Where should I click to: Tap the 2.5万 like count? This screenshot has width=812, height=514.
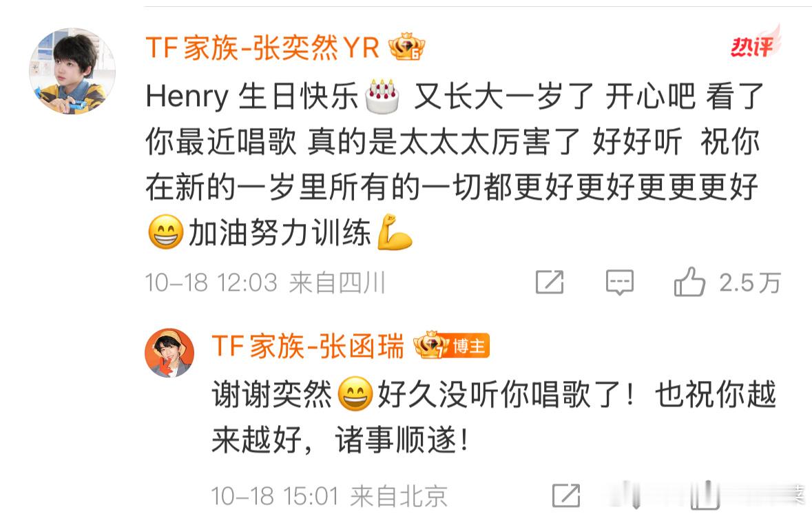749,283
